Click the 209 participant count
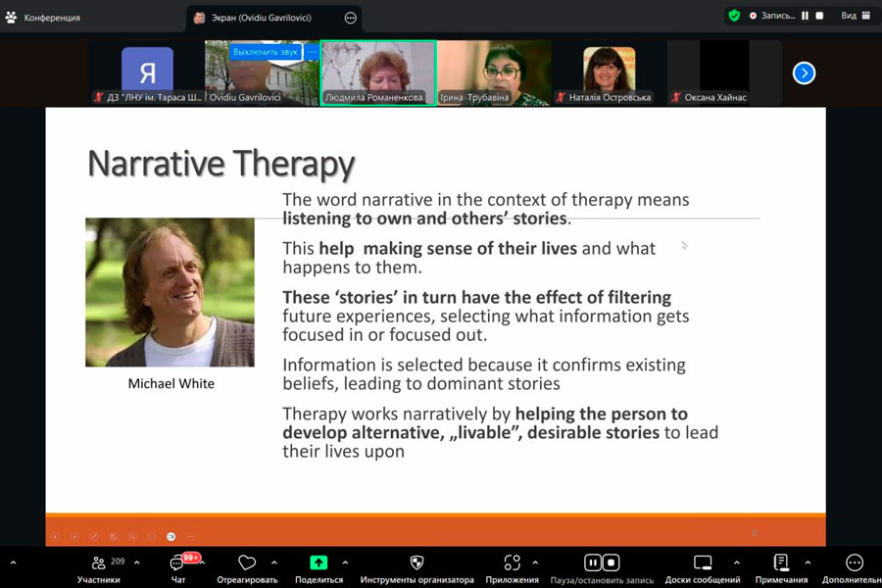This screenshot has height=588, width=882. 118,561
